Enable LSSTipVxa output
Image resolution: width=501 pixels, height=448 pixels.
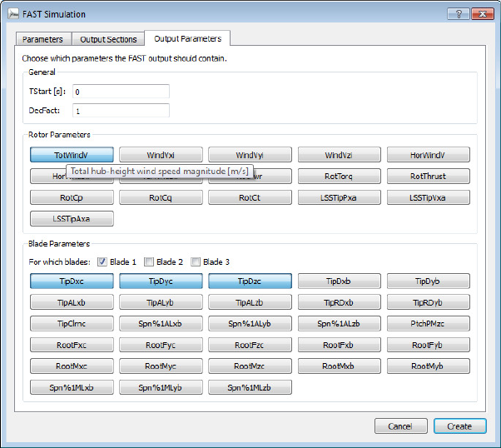pyautogui.click(x=428, y=197)
